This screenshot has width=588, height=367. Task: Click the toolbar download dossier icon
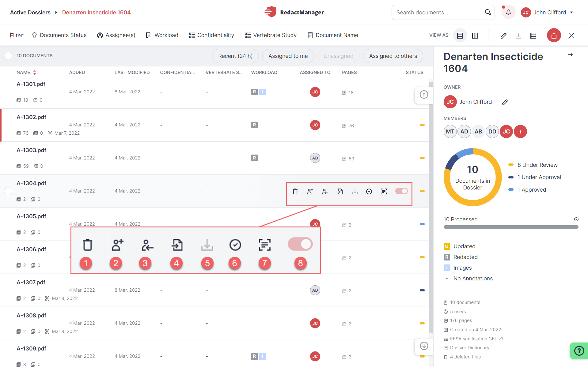click(518, 36)
